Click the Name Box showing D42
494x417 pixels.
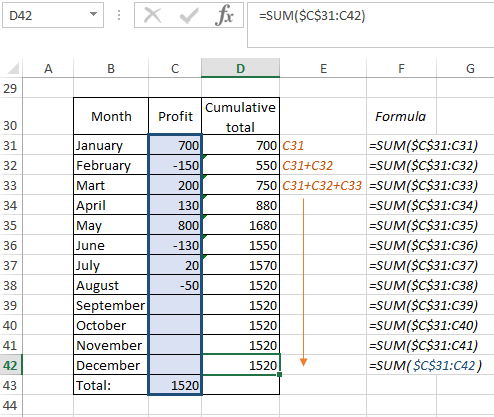click(x=53, y=15)
